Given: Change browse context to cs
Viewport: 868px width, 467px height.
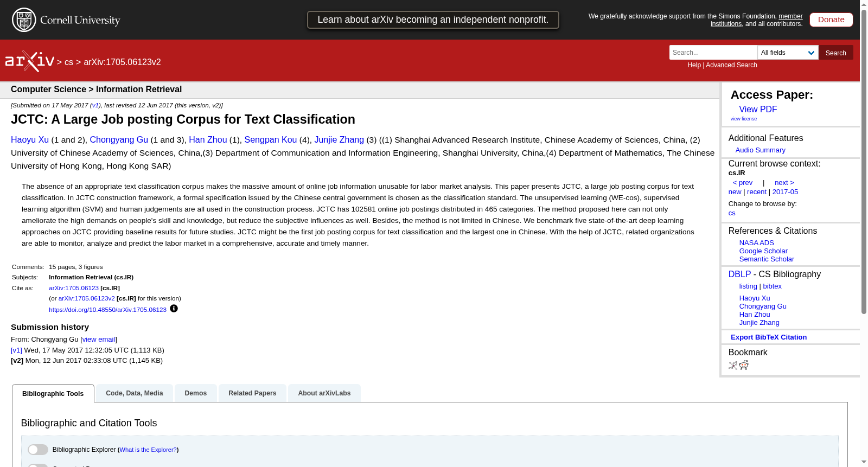Looking at the screenshot, I should pos(732,213).
